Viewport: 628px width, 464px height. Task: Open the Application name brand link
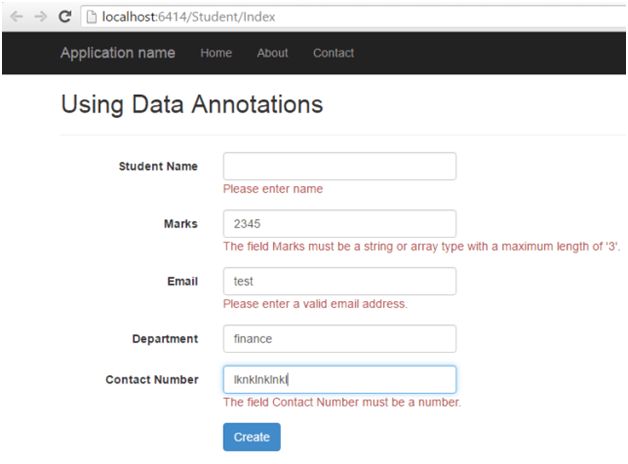(117, 53)
